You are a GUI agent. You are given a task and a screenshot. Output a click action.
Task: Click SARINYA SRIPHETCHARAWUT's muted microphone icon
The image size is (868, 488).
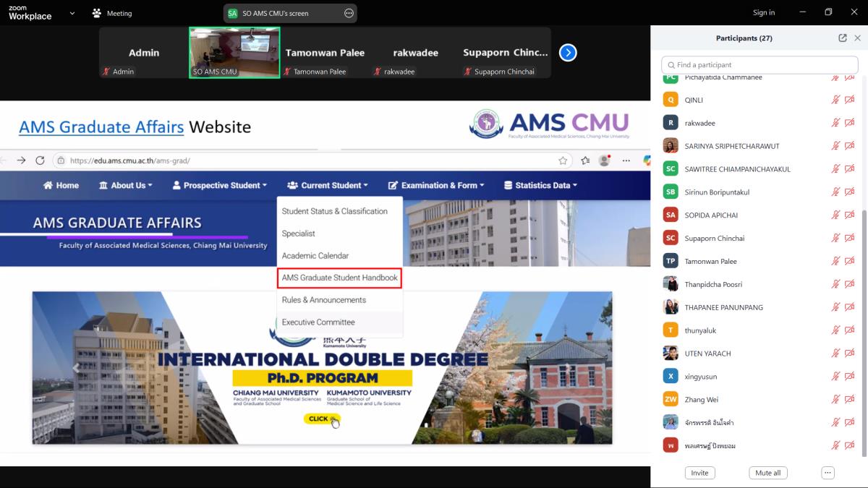coord(835,146)
